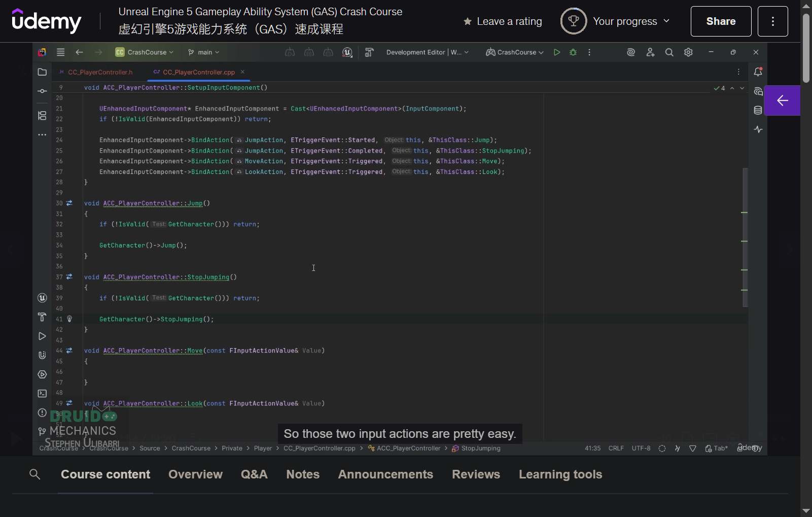Click the Build hammer icon in top toolbar

pos(369,52)
